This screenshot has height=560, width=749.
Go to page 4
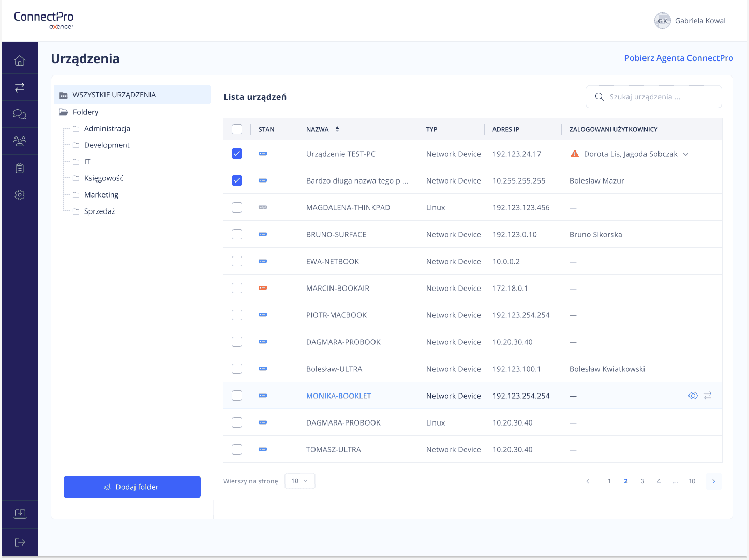click(x=659, y=481)
